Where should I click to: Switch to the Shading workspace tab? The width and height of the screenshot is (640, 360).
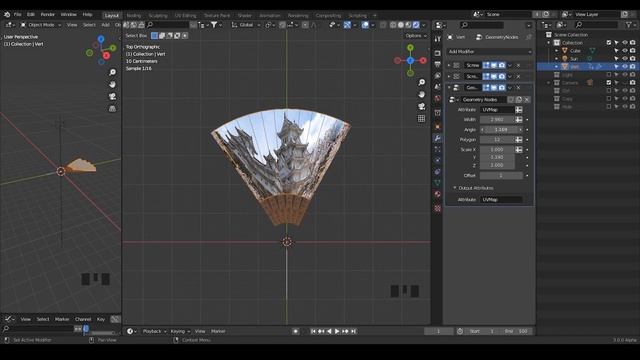pyautogui.click(x=245, y=15)
